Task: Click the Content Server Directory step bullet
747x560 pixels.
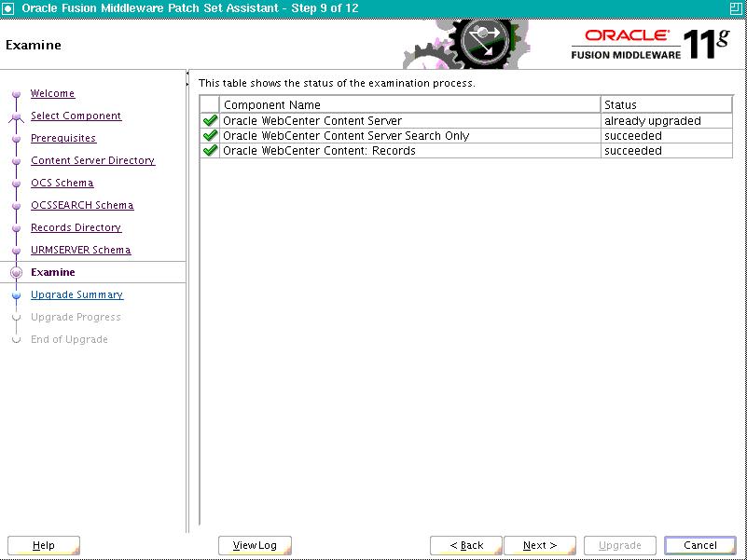Action: click(16, 161)
